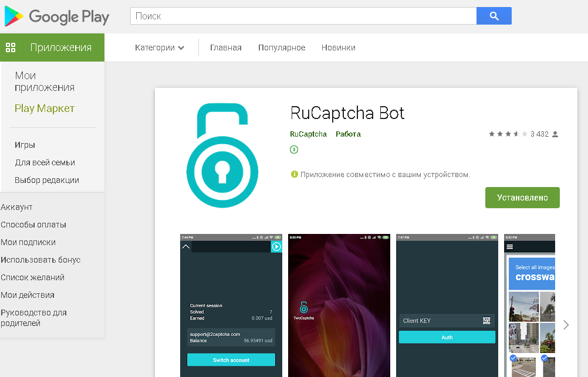
Task: Open the Категории dropdown
Action: 160,47
